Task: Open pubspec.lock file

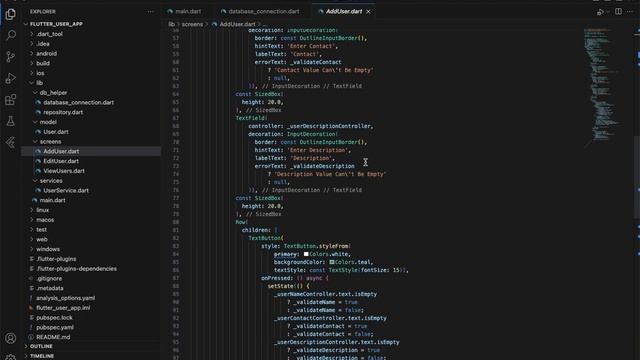Action: [54, 318]
